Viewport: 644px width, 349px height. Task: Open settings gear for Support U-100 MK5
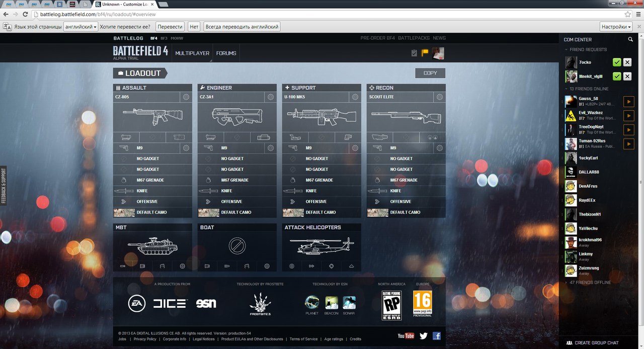[355, 97]
